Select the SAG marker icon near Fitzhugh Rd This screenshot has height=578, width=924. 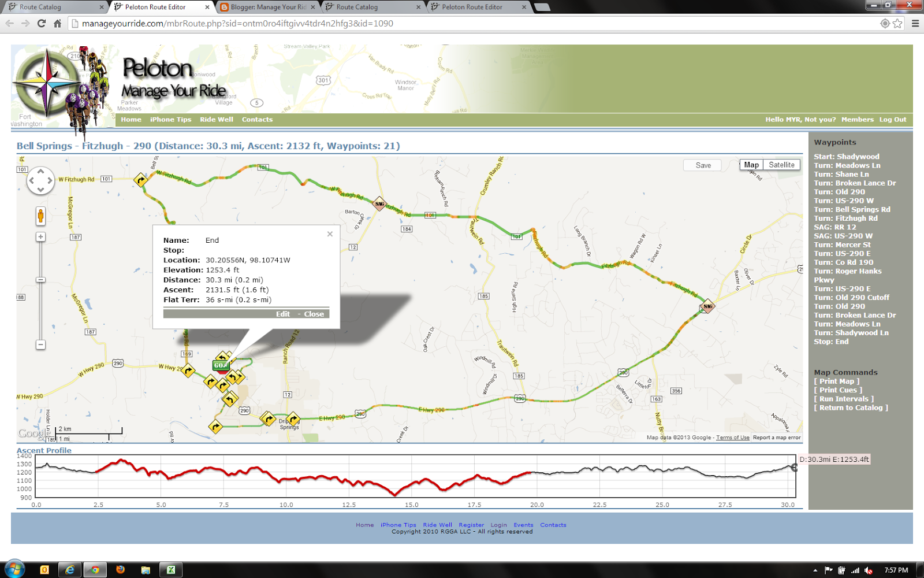(x=379, y=203)
